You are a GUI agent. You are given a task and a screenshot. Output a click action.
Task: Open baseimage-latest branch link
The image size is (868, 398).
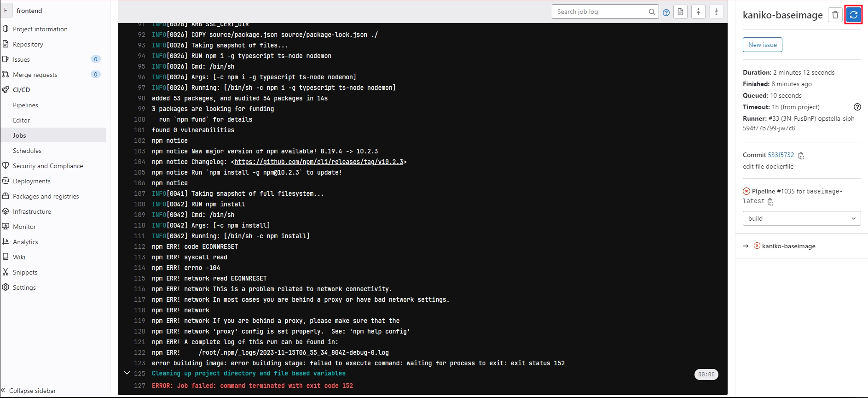pos(793,196)
